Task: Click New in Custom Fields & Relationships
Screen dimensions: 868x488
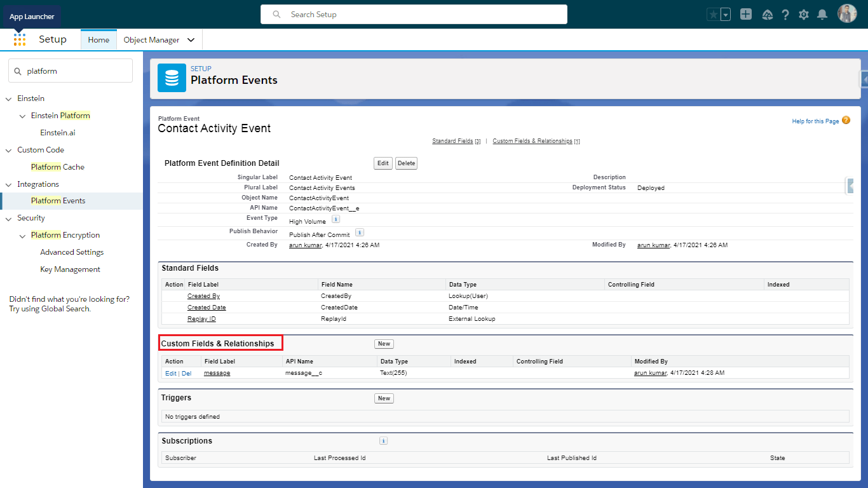Action: pos(384,344)
